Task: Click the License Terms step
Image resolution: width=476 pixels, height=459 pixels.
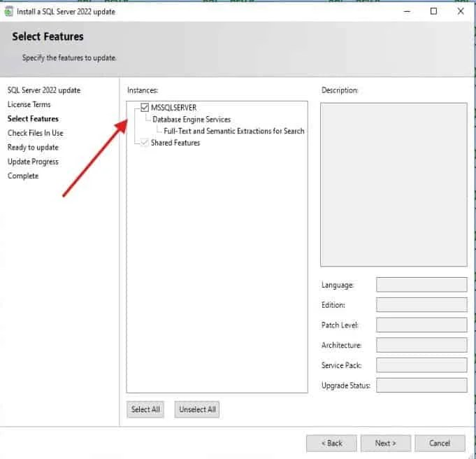Action: tap(29, 104)
